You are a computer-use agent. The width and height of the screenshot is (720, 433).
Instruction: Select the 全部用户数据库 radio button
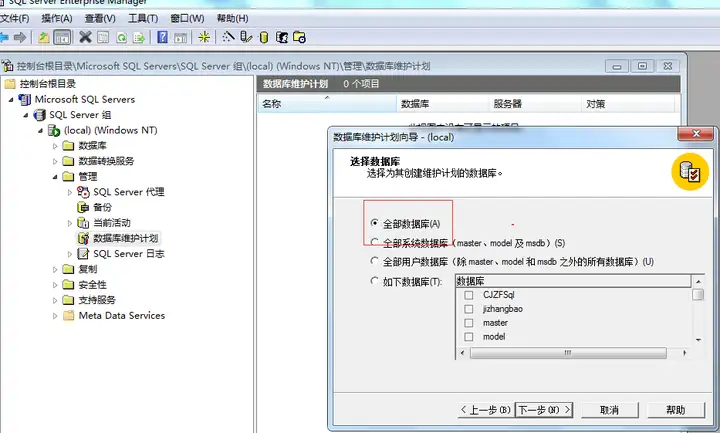tap(375, 261)
